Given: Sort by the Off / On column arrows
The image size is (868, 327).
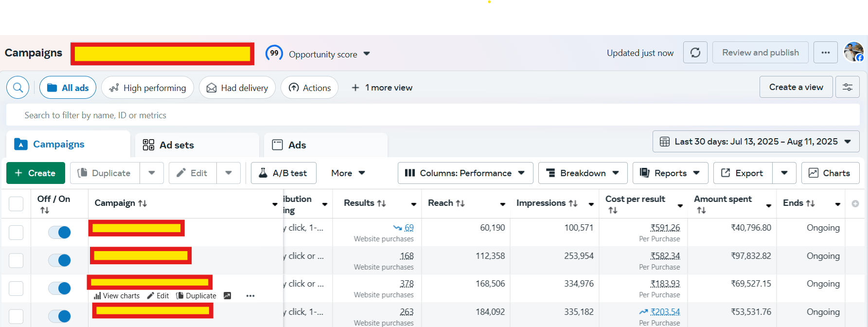Looking at the screenshot, I should [45, 210].
